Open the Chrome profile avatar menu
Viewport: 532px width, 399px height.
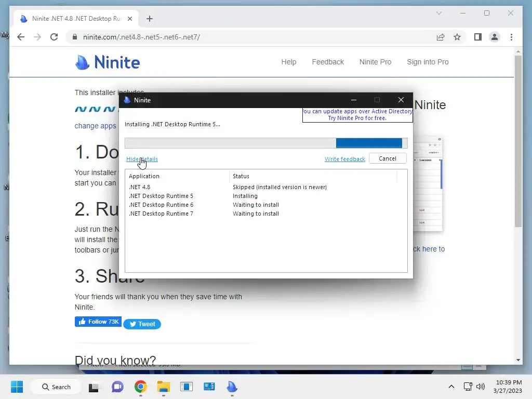[x=495, y=37]
